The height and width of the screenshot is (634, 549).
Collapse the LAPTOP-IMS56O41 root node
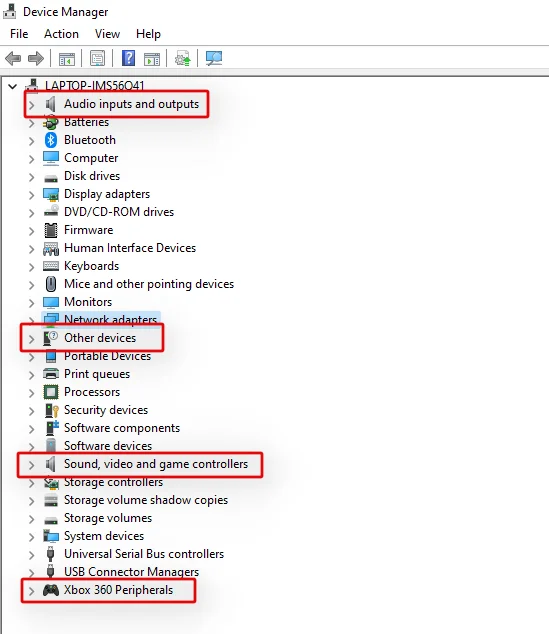click(x=13, y=86)
